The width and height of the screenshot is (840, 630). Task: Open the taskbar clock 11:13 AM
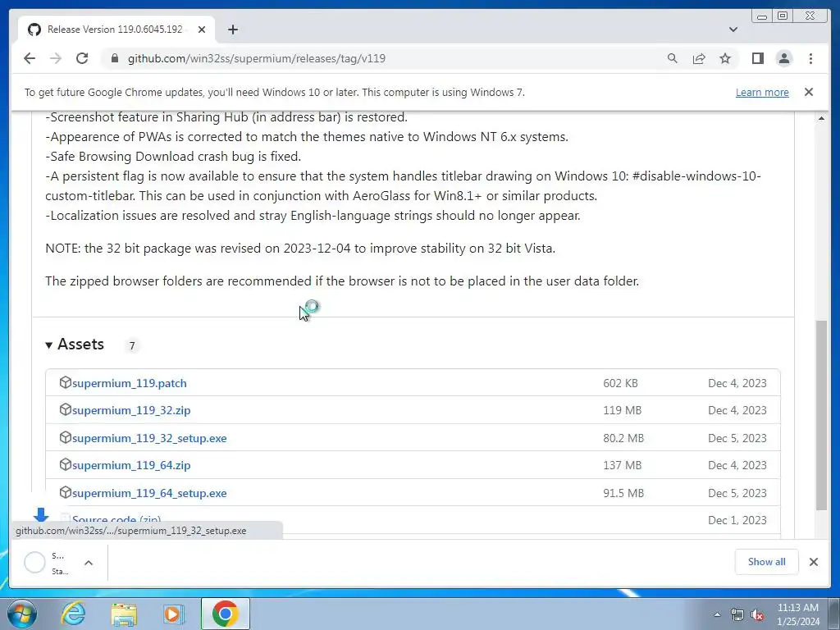pyautogui.click(x=797, y=608)
